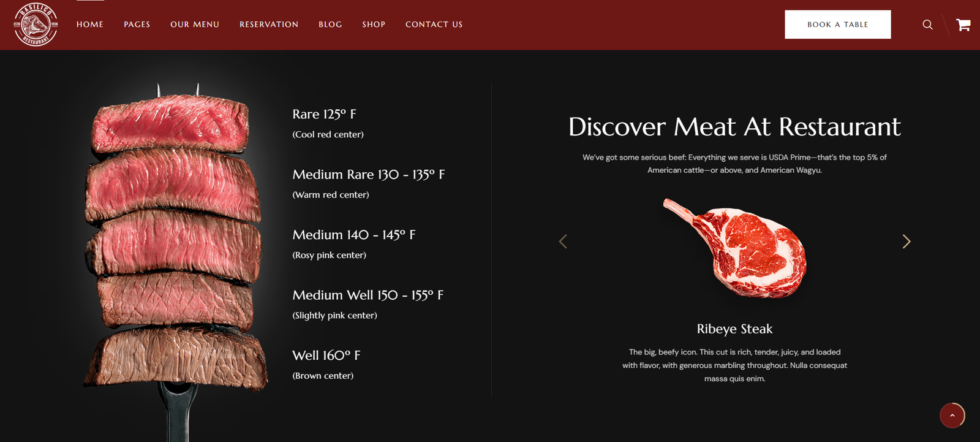Open the search magnifier icon

pyautogui.click(x=927, y=25)
